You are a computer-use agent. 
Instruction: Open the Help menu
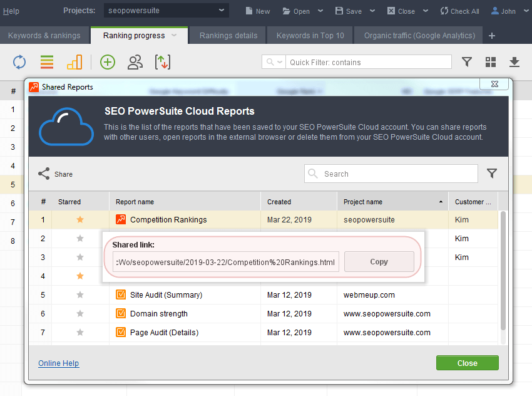point(11,11)
